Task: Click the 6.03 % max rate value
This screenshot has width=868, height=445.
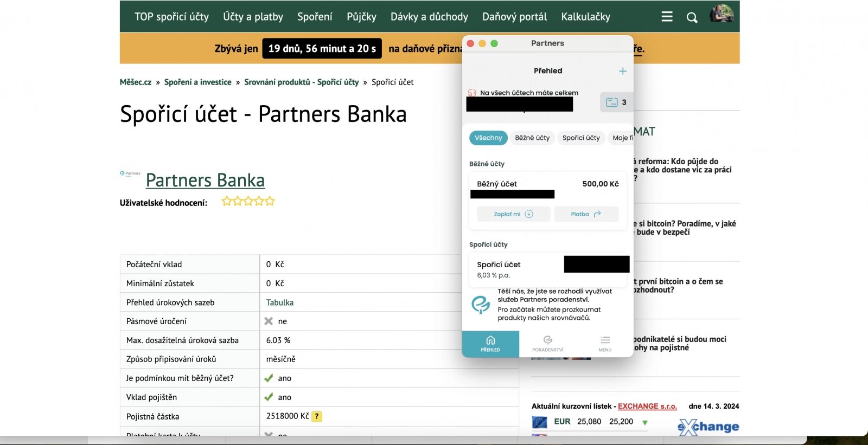Action: tap(278, 340)
